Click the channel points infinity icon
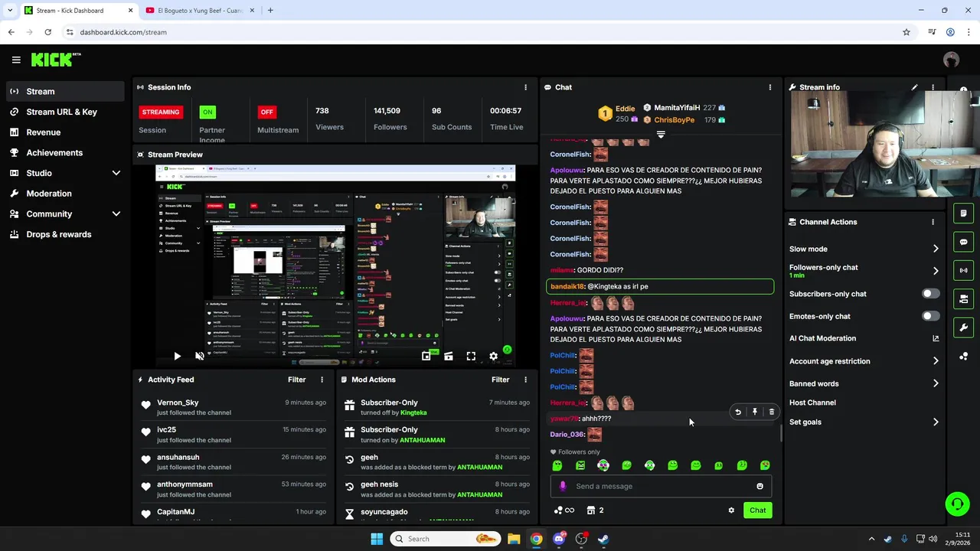 coord(564,510)
